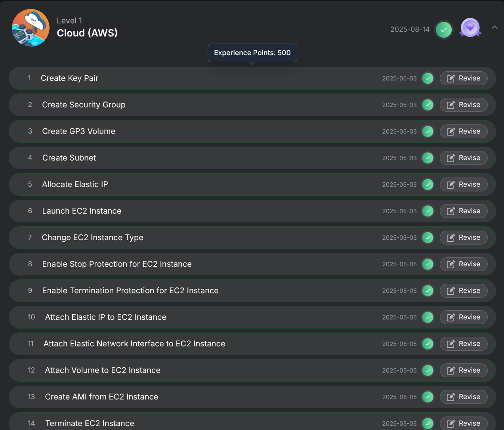This screenshot has height=430, width=504.
Task: Click the Cloud (AWS) level title
Action: click(x=87, y=33)
